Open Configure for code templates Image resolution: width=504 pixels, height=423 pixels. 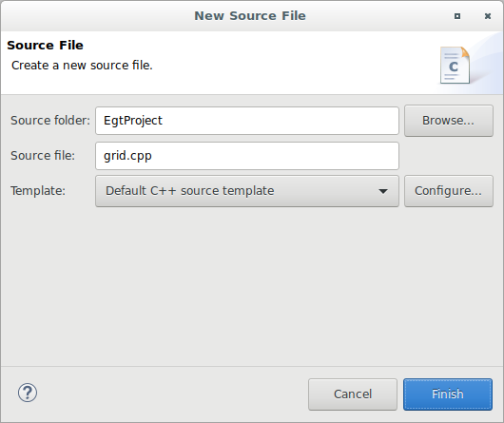[449, 191]
